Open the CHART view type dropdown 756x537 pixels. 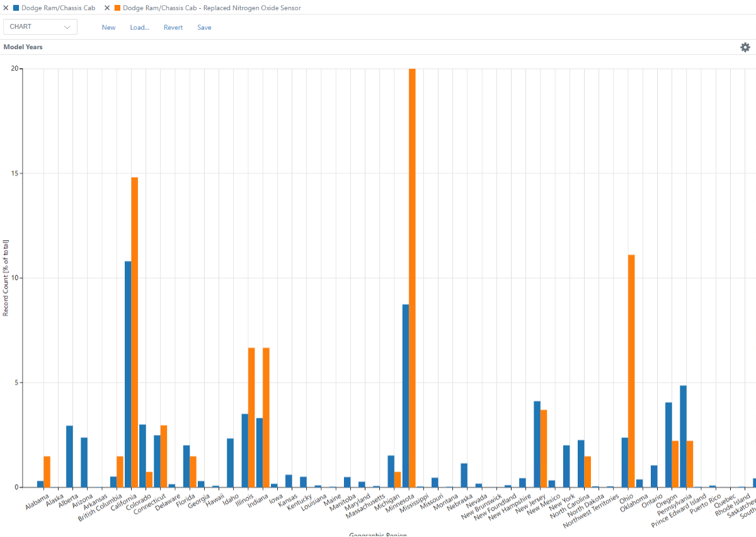[40, 26]
